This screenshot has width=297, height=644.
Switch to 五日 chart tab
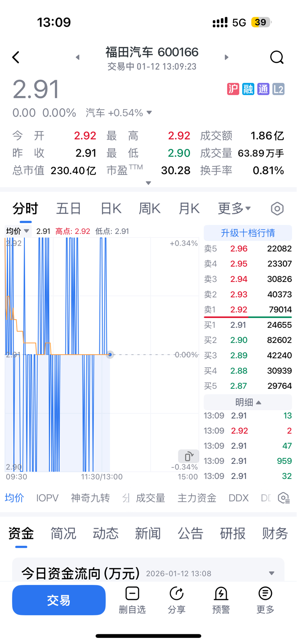69,209
